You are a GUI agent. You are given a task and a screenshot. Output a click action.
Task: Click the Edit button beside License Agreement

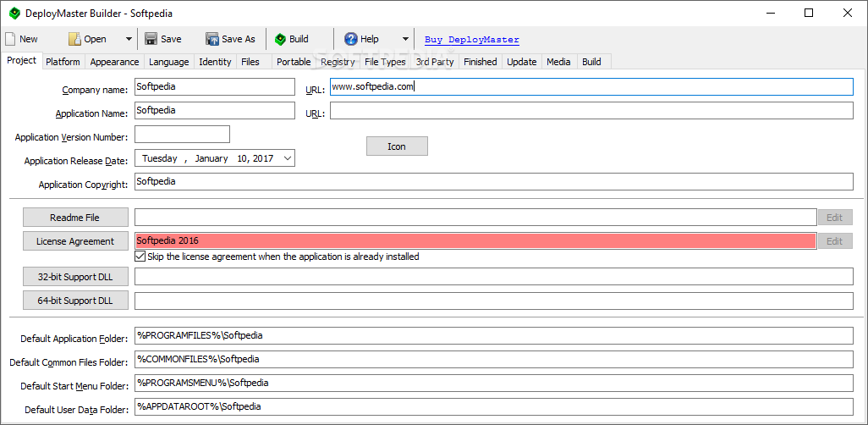(835, 241)
